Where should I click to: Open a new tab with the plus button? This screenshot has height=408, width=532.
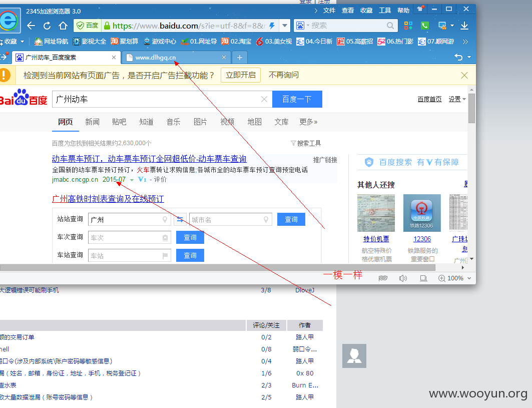click(240, 58)
